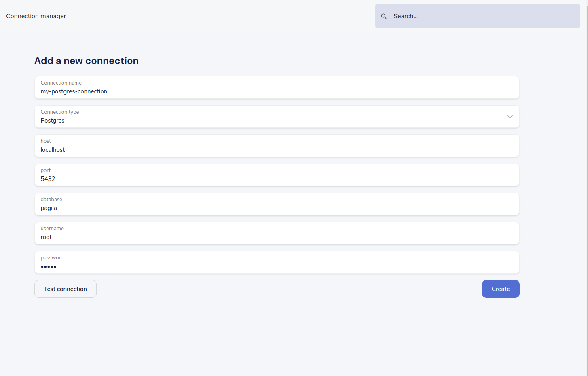Run the Test connection button
Viewport: 588px width, 376px height.
66,289
